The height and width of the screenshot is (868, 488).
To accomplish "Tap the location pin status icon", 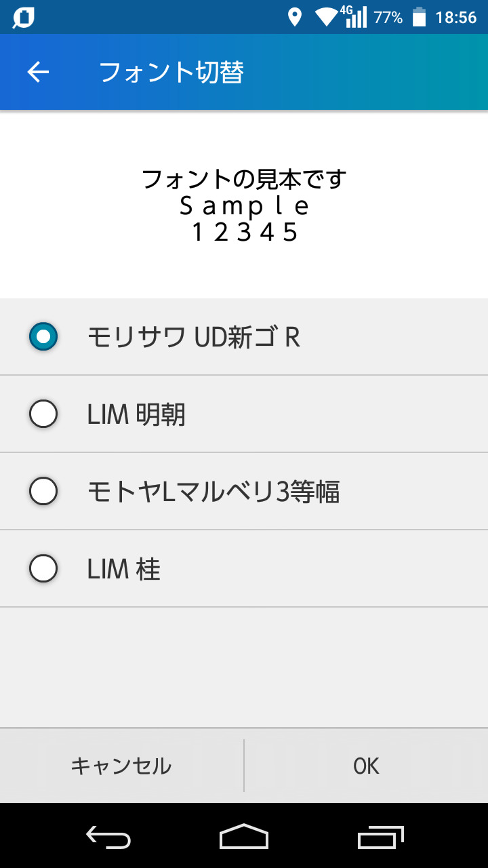I will [294, 18].
